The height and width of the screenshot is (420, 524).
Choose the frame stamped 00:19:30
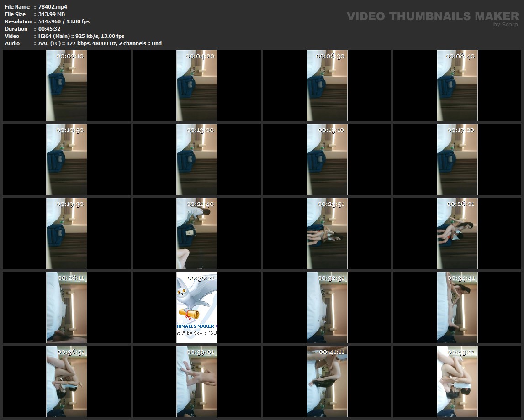pyautogui.click(x=67, y=233)
